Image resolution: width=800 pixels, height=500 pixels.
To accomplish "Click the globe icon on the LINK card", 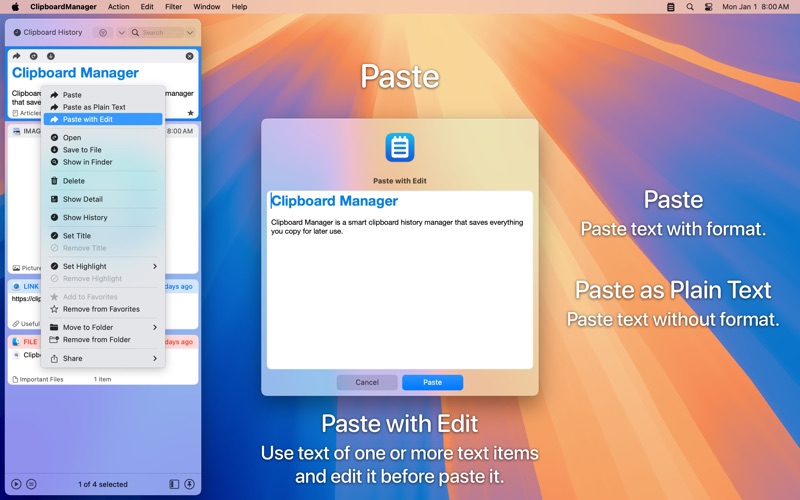I will [16, 286].
